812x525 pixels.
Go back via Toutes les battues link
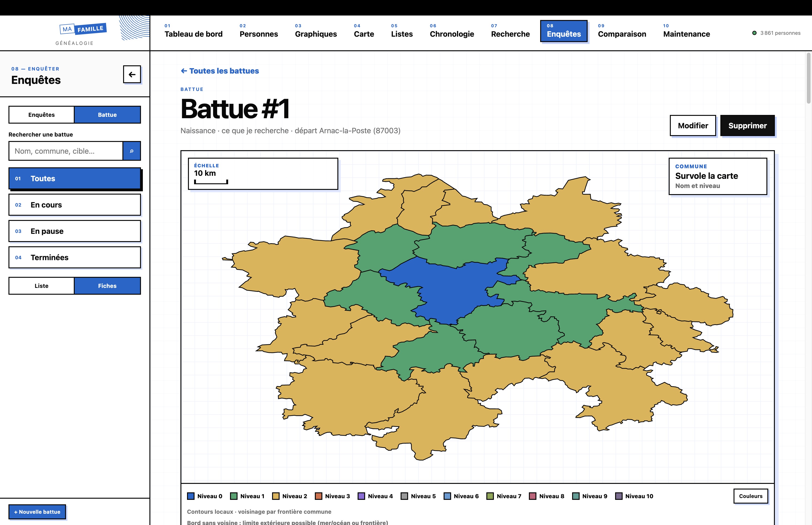tap(220, 71)
